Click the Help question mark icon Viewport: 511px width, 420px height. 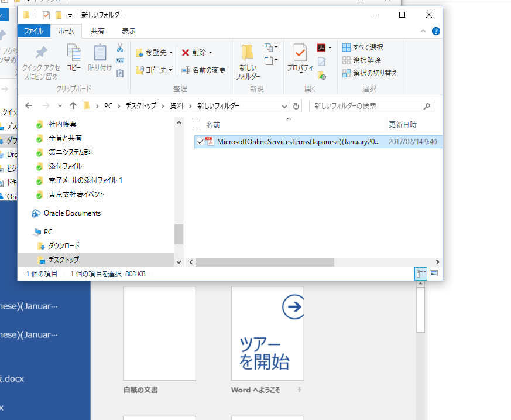[435, 31]
